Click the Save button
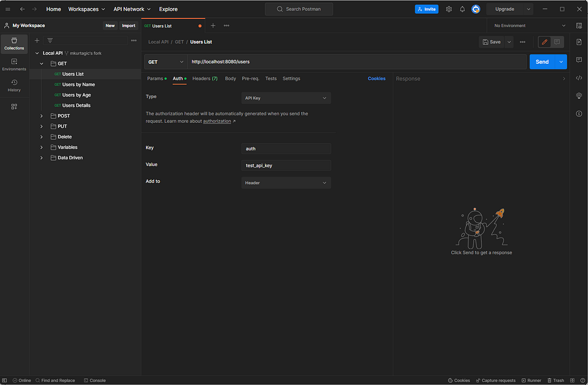The width and height of the screenshot is (588, 385). pos(492,42)
